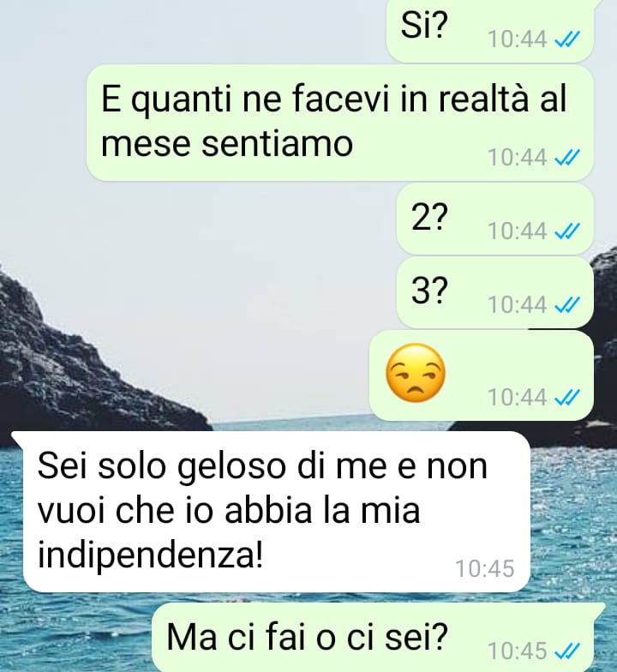Tap the 10:44 timestamp on '2?' message
The height and width of the screenshot is (672, 617).
518,231
